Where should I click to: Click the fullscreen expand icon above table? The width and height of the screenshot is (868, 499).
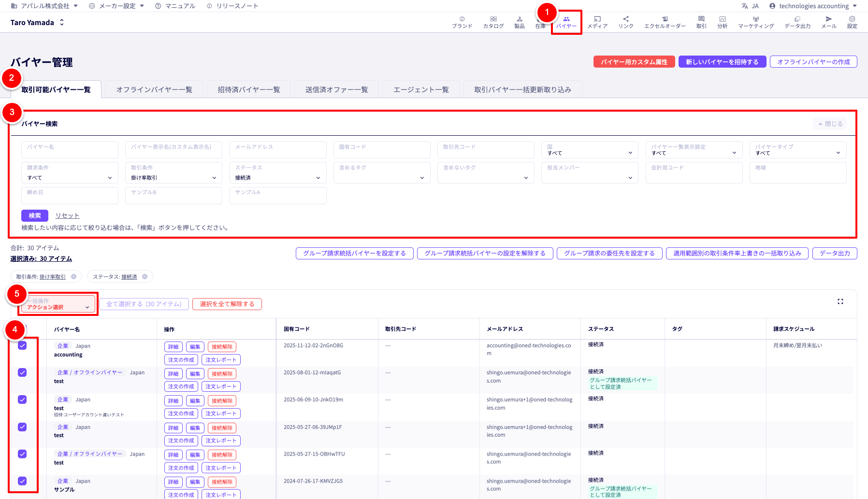pyautogui.click(x=840, y=301)
